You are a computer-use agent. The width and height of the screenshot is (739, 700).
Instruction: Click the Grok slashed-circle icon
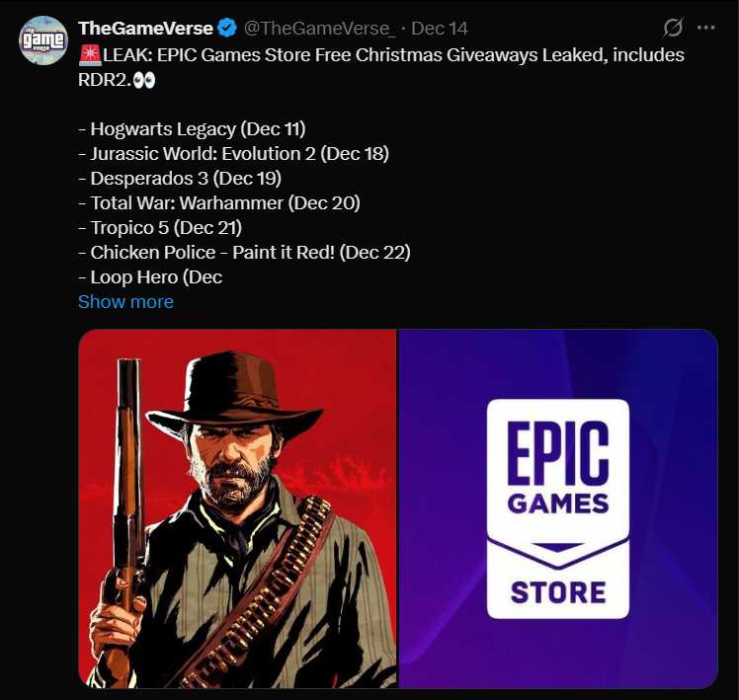tap(673, 28)
